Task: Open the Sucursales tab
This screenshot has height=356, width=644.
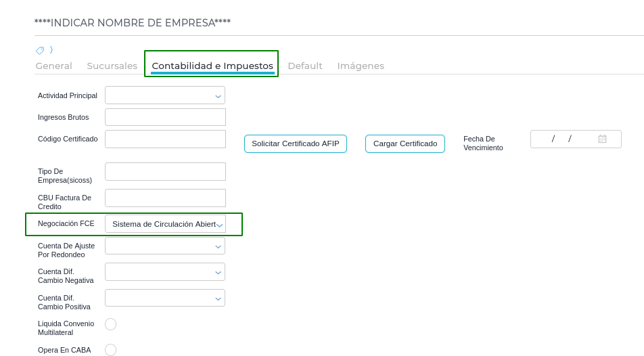Action: tap(112, 66)
